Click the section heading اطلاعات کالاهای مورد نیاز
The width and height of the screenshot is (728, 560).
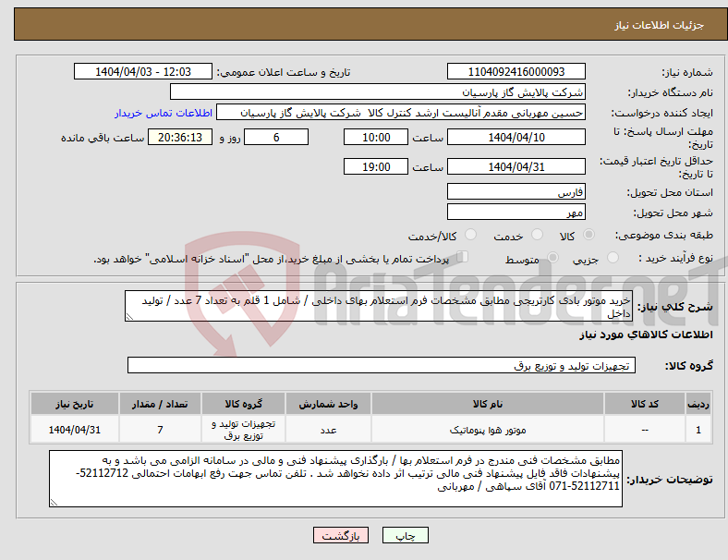click(646, 335)
